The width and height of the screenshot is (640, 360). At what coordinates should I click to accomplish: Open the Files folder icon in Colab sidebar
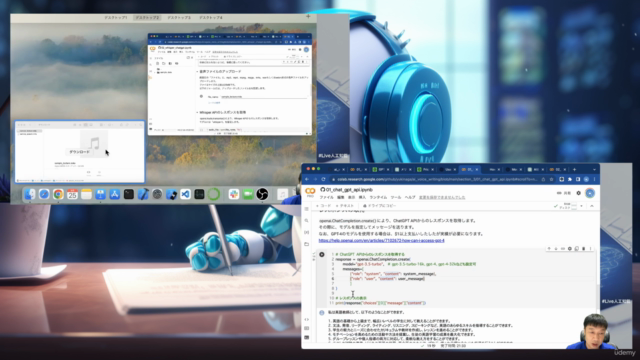(x=307, y=244)
